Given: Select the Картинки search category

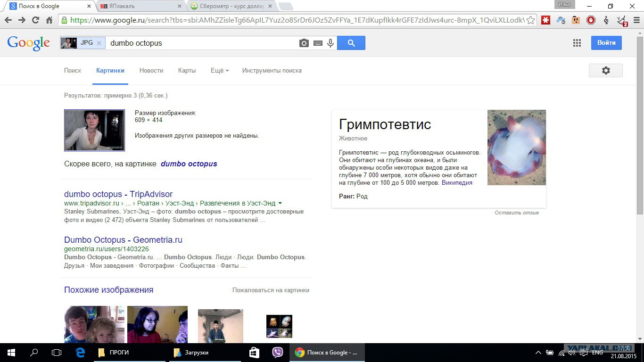Looking at the screenshot, I should (x=110, y=70).
